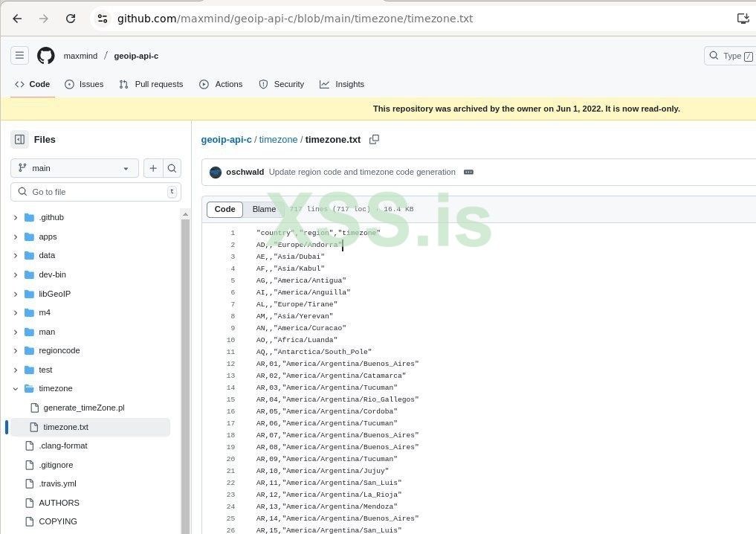Image resolution: width=756 pixels, height=534 pixels.
Task: Click the install app icon in address bar
Action: (743, 19)
